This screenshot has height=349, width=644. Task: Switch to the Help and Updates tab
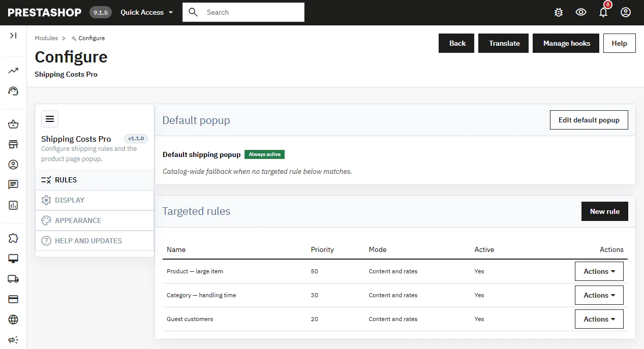(95, 241)
